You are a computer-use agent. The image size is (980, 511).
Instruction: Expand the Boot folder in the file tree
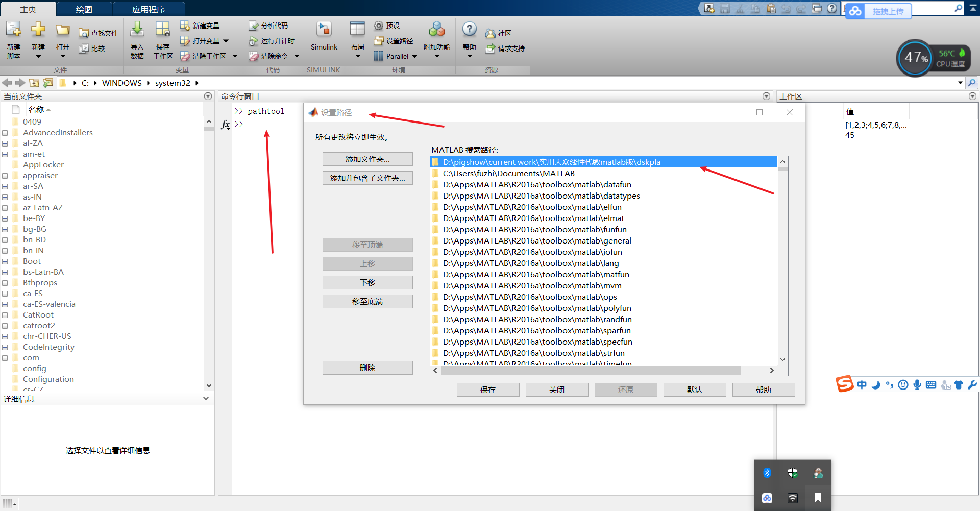(5, 261)
